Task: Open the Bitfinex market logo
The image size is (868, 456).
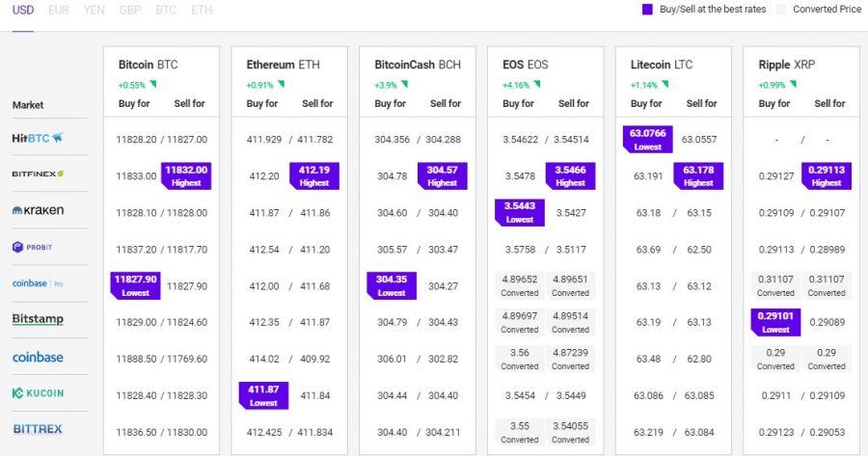Action: pos(38,174)
